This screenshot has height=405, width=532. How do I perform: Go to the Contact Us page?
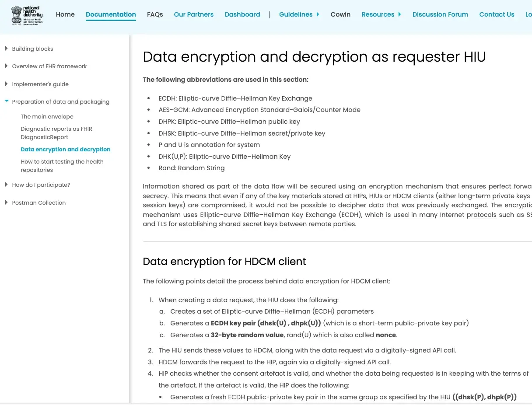(497, 14)
